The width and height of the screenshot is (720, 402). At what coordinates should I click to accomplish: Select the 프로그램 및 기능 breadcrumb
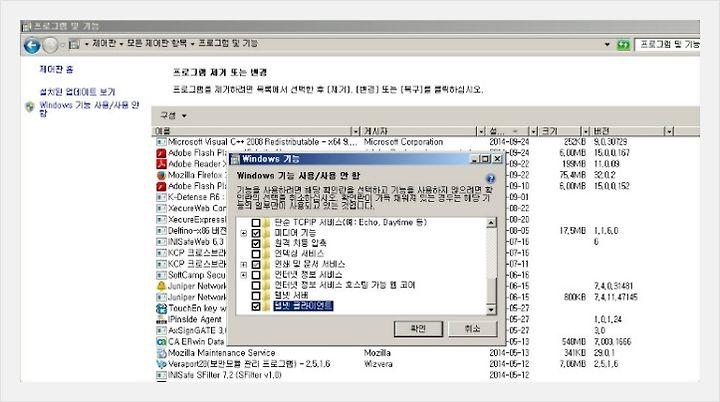[228, 44]
